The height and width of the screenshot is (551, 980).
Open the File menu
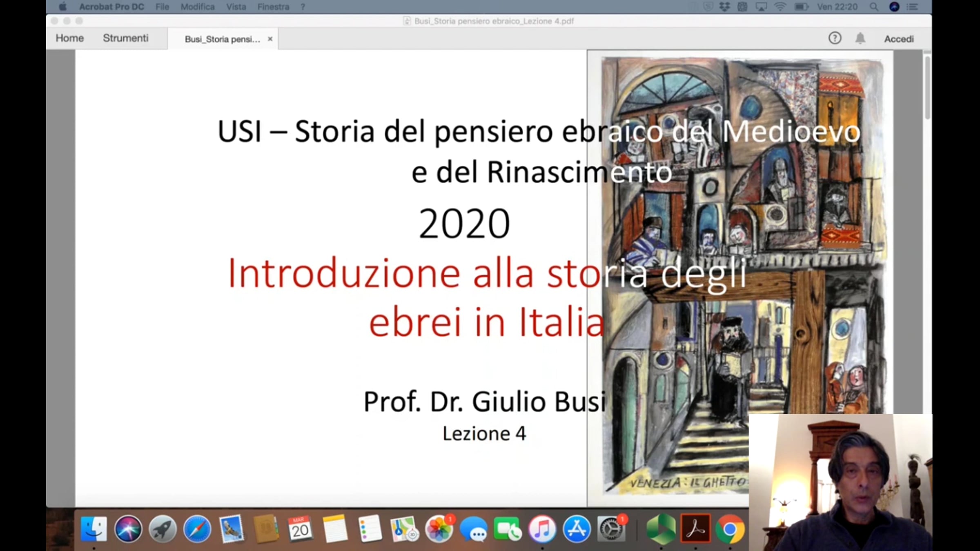[162, 7]
